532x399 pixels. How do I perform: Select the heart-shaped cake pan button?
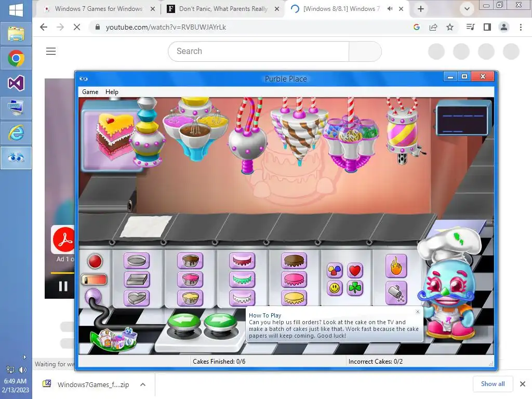point(137,298)
